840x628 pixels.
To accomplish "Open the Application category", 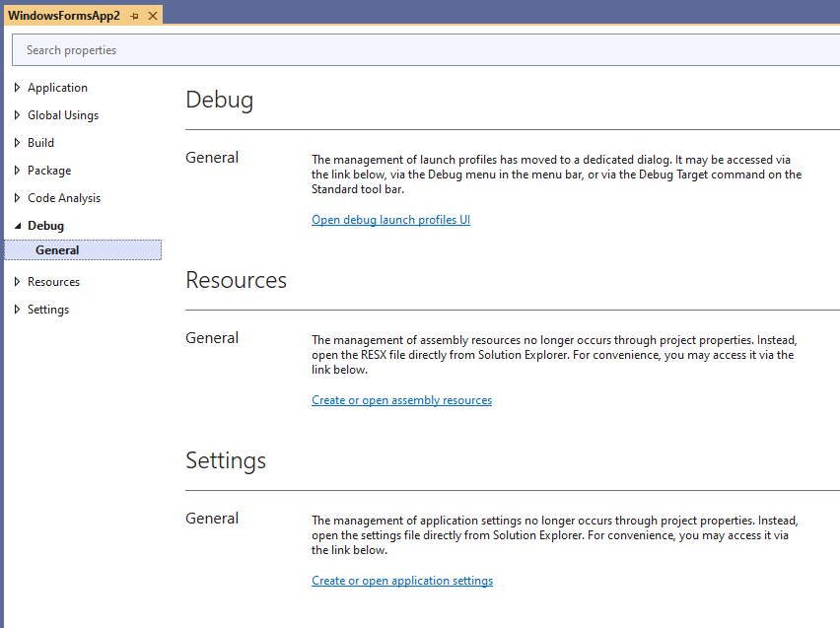I will coord(57,88).
